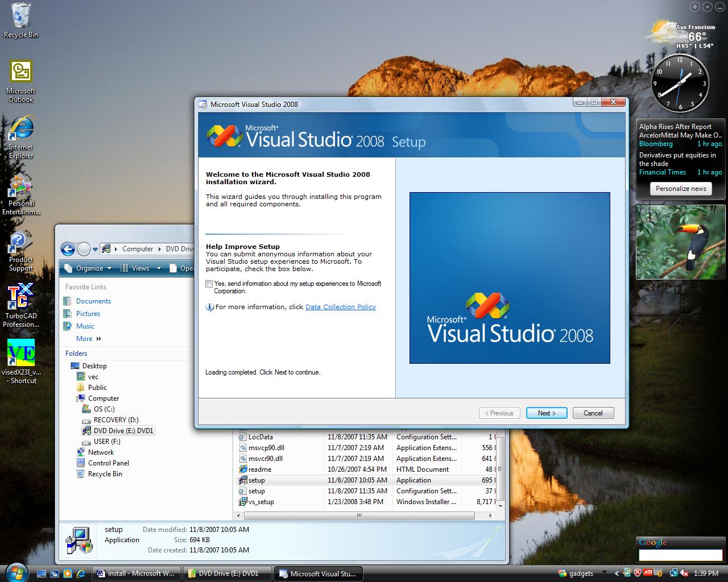Click the Personalize news button
This screenshot has width=728, height=582.
tap(681, 189)
